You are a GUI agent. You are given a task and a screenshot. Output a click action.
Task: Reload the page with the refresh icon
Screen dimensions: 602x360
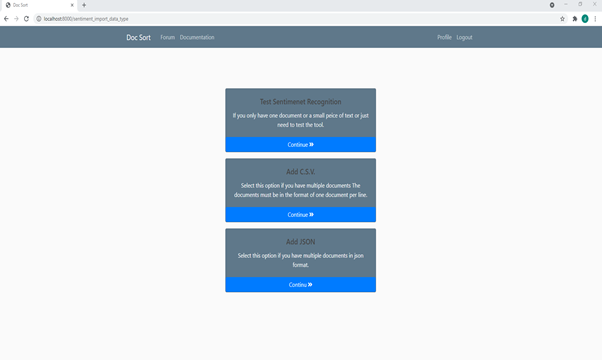pos(26,18)
